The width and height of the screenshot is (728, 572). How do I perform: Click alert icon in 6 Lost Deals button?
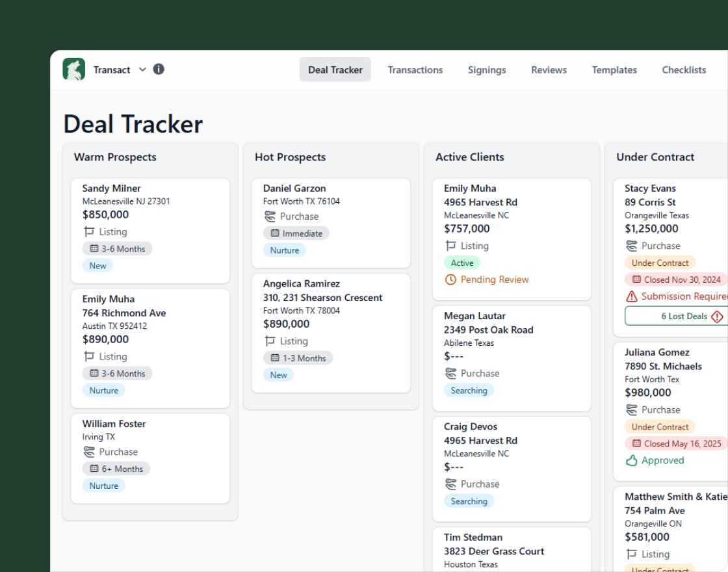pos(717,317)
